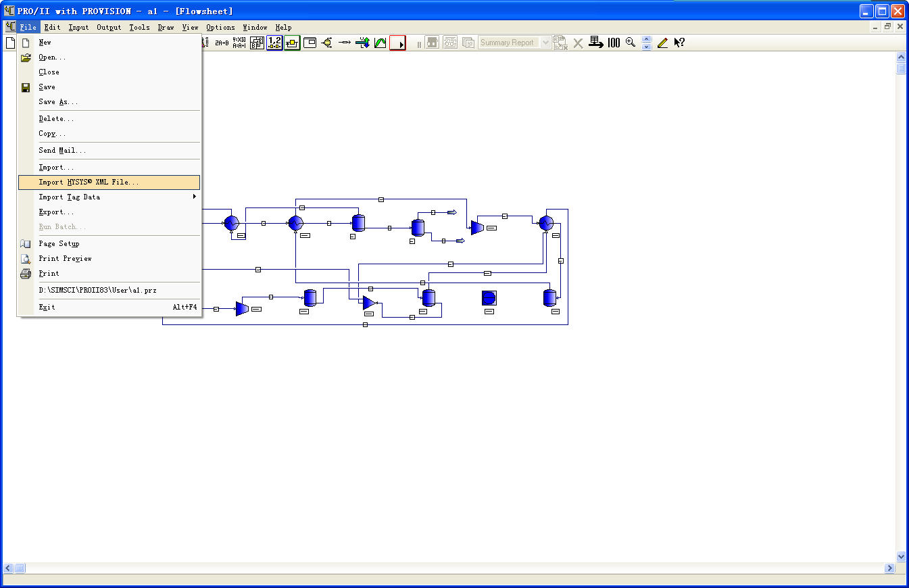Viewport: 909px width, 588px height.
Task: Click the Import... menu entry
Action: [x=109, y=168]
